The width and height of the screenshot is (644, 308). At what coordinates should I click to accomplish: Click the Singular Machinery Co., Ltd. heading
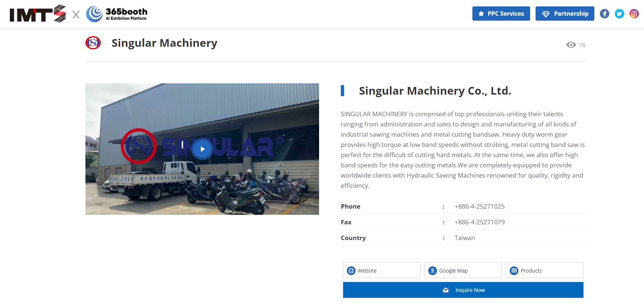[x=435, y=91]
